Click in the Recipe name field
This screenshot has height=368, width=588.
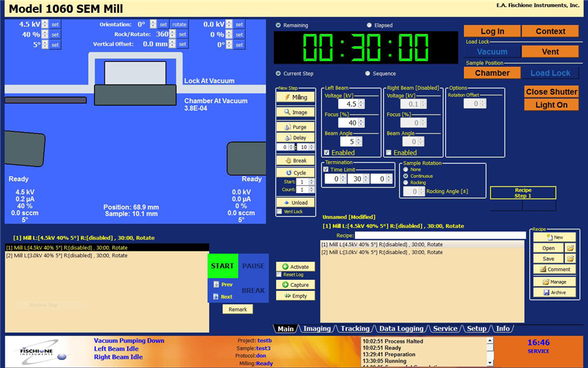pos(440,235)
